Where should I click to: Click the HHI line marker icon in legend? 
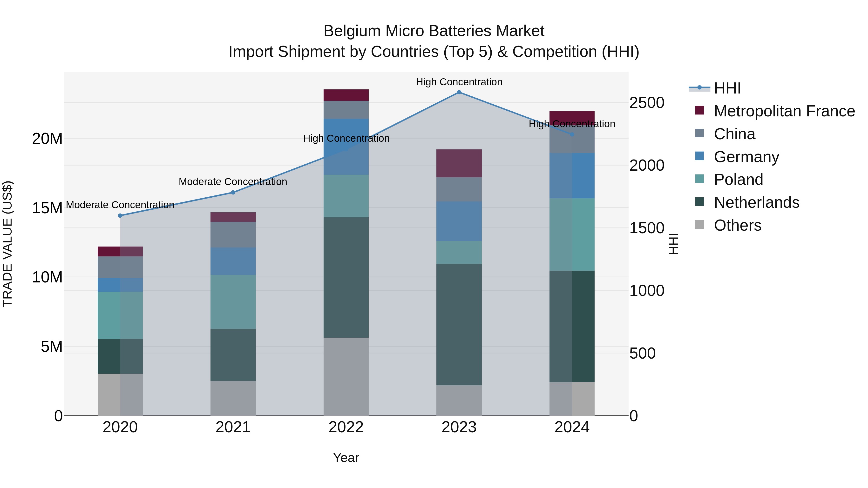pos(699,87)
